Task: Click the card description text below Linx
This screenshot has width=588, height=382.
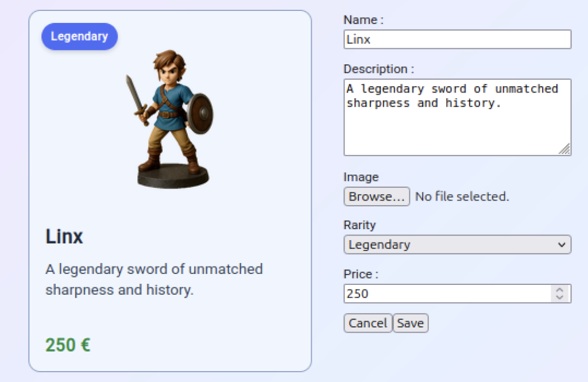Action: (x=154, y=279)
